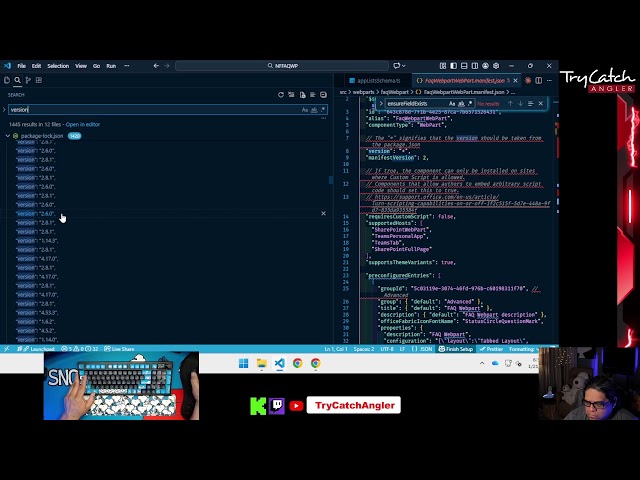This screenshot has width=640, height=480.
Task: Open the File menu
Action: (22, 66)
